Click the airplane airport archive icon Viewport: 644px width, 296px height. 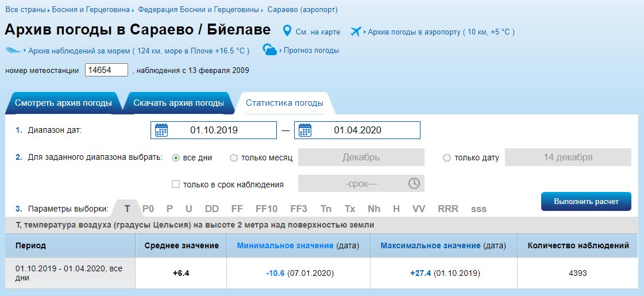tap(356, 31)
